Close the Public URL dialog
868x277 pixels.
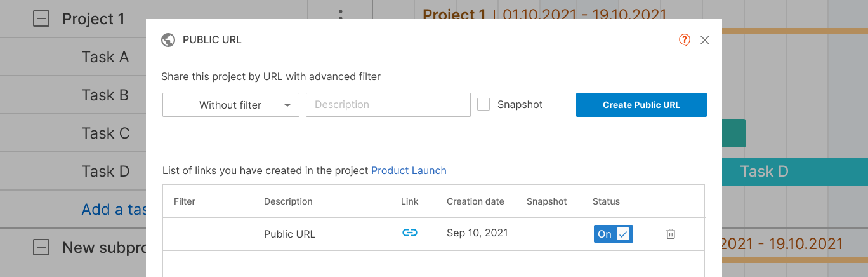click(x=704, y=40)
